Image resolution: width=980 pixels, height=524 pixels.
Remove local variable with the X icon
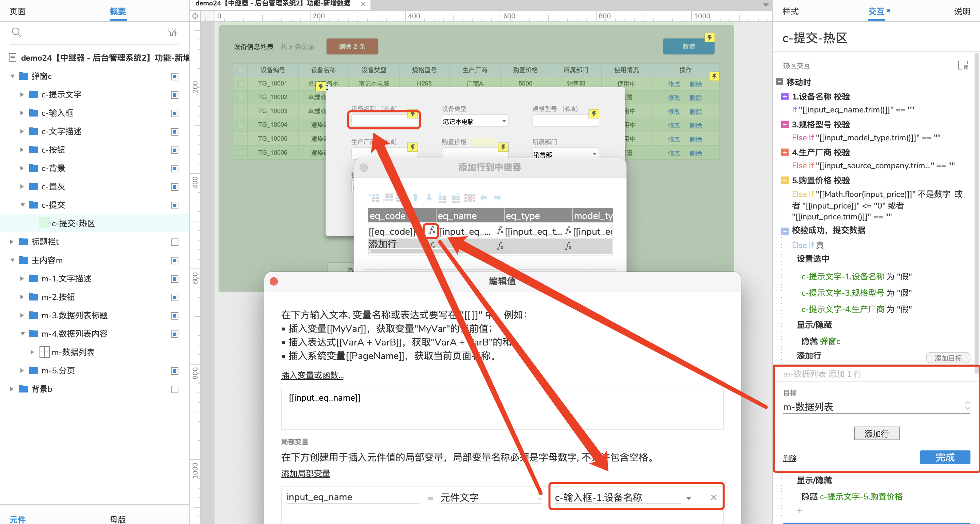click(713, 497)
